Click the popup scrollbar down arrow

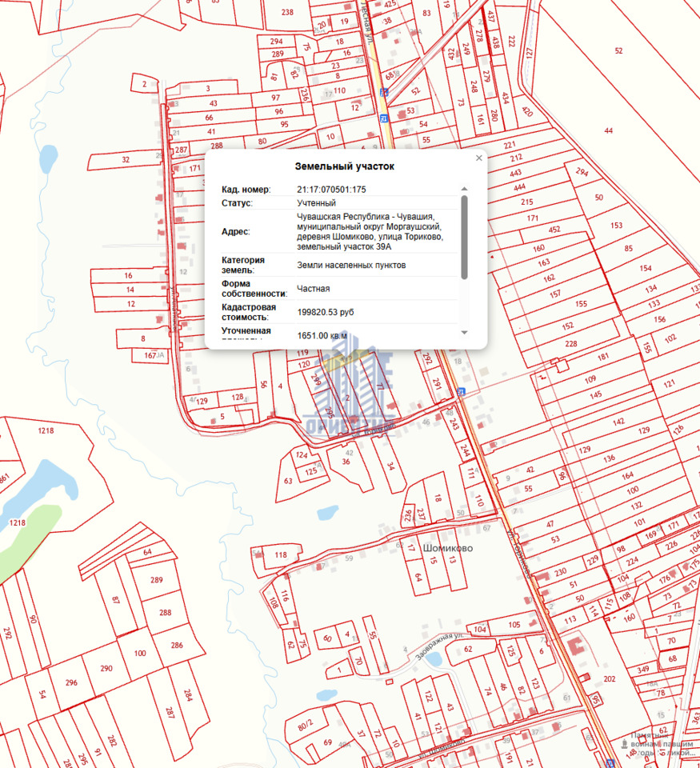(464, 332)
